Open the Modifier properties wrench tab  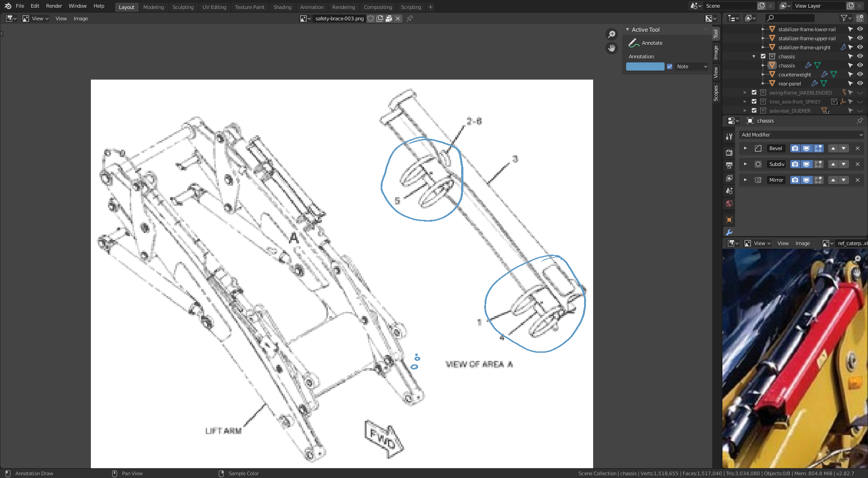[729, 232]
